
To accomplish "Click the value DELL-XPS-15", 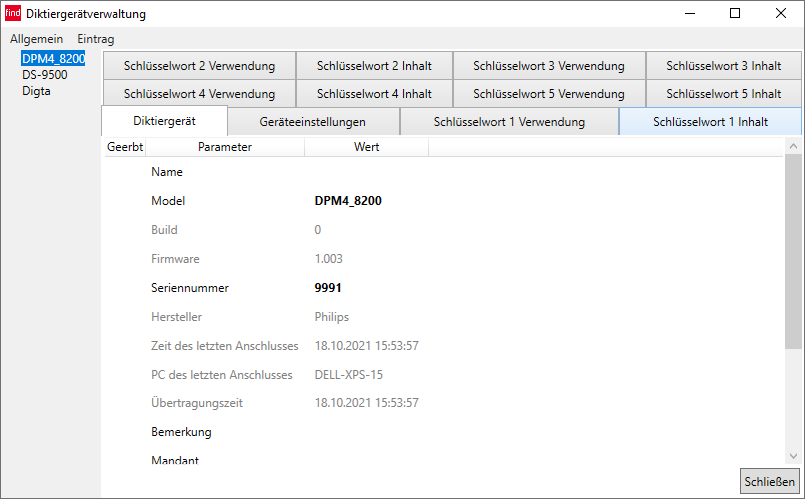I will [x=349, y=375].
